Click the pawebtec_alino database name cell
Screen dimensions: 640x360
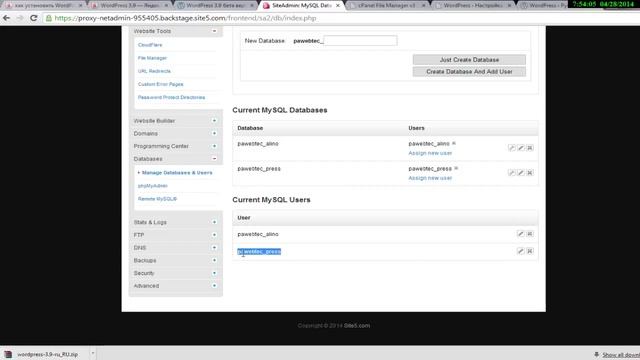coord(258,144)
